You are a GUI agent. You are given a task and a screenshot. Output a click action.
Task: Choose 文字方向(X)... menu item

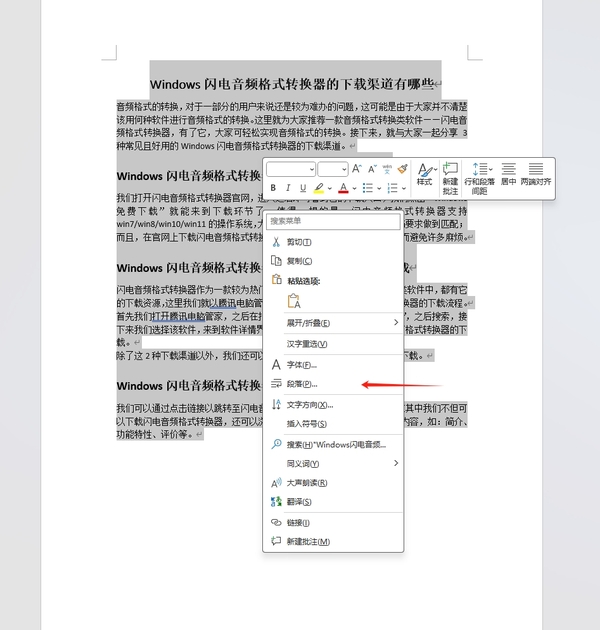click(x=333, y=405)
